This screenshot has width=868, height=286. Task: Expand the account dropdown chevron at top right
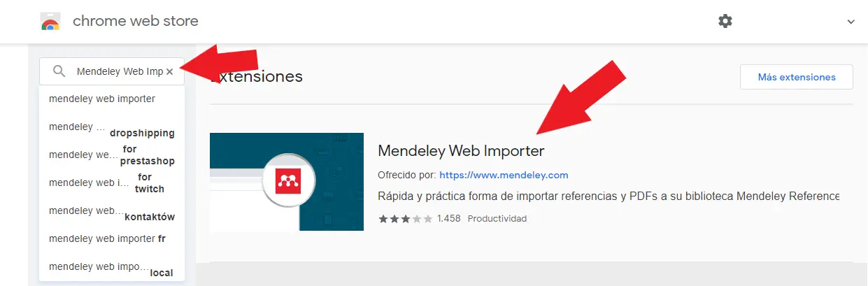(851, 22)
